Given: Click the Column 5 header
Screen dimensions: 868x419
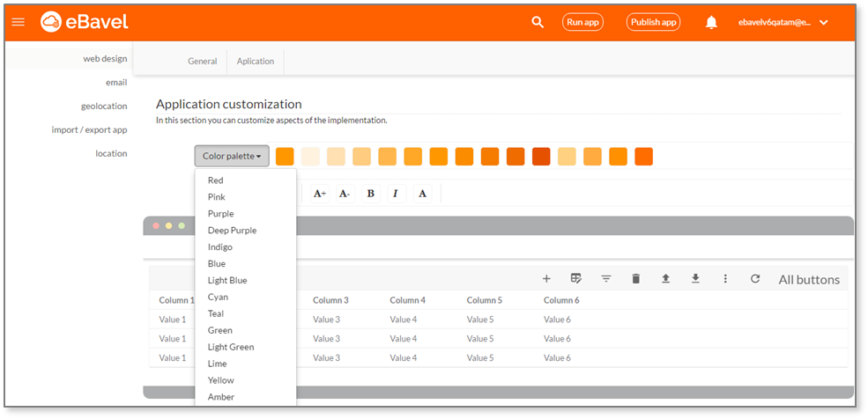Looking at the screenshot, I should click(485, 300).
